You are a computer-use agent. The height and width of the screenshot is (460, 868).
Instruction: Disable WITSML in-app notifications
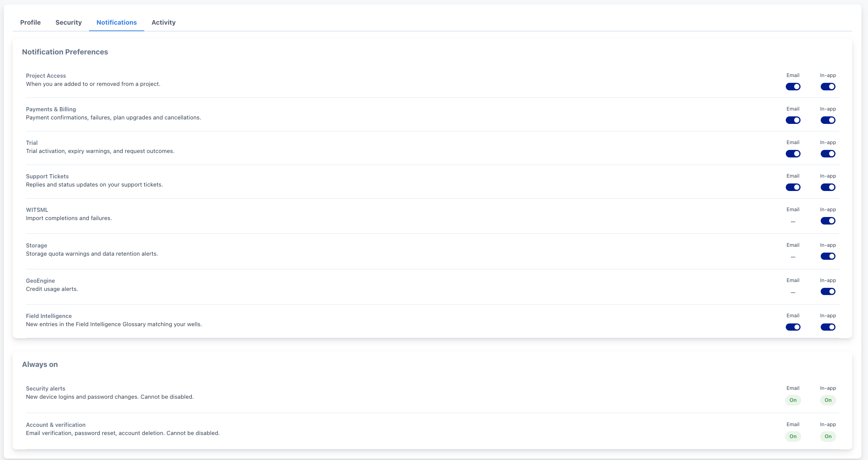tap(828, 221)
